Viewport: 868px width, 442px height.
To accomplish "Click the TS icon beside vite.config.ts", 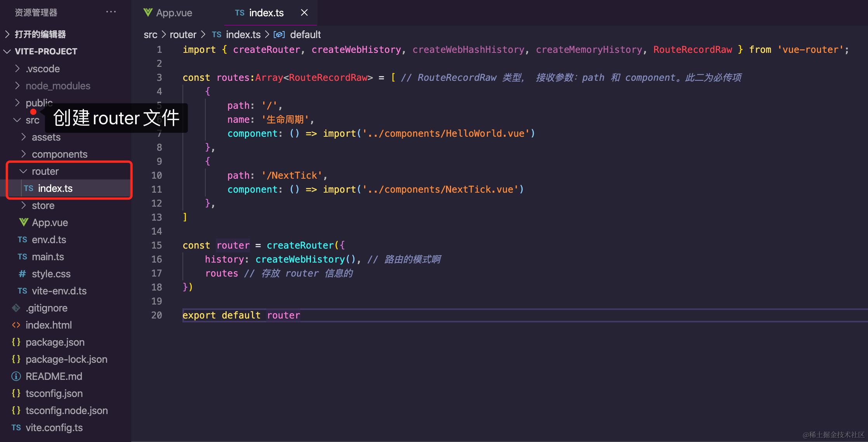I will [16, 428].
